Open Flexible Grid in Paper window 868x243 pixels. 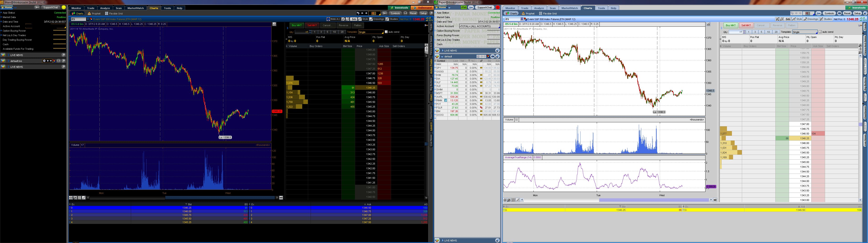(548, 14)
